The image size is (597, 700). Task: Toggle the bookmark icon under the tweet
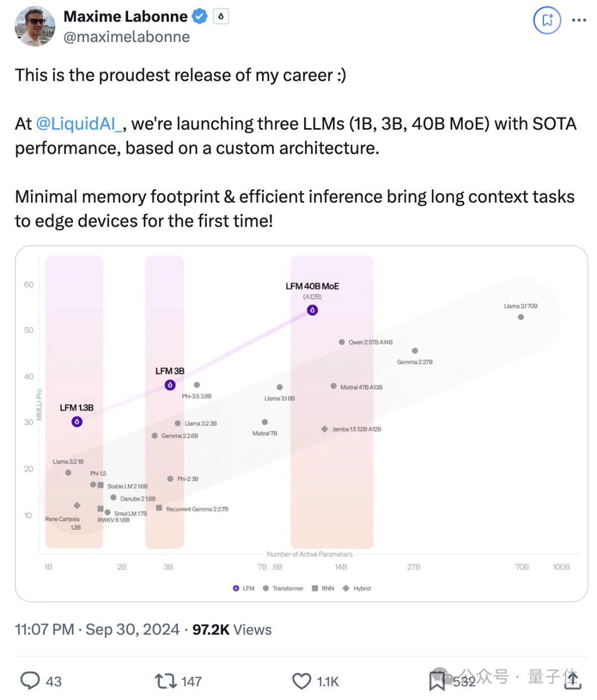437,681
